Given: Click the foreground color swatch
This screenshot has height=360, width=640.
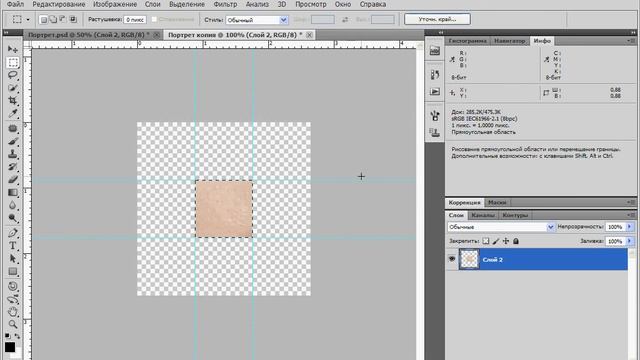Looking at the screenshot, I should [x=10, y=347].
